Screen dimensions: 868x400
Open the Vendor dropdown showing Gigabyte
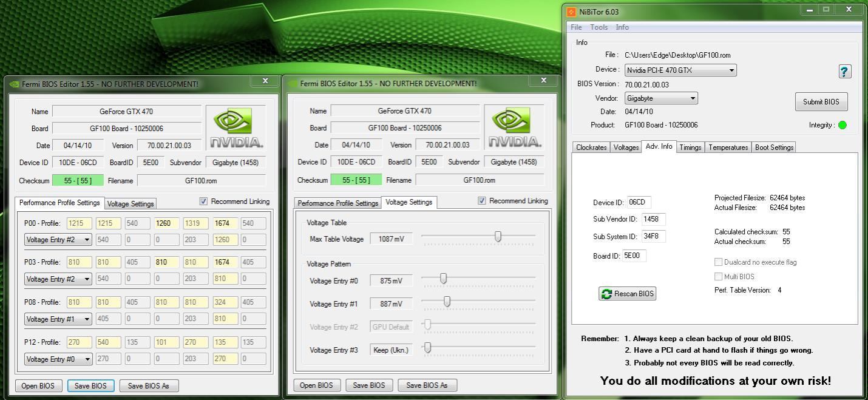coord(661,98)
